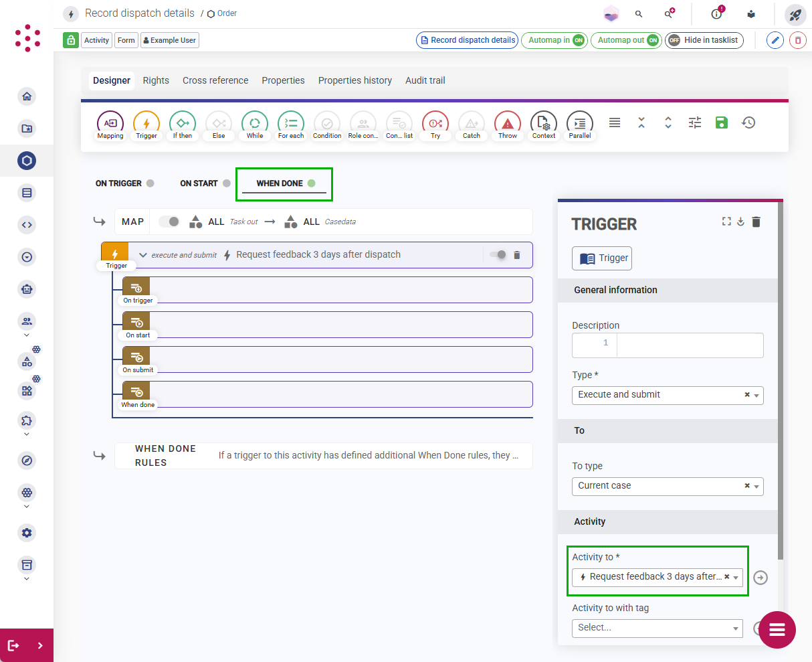Insert an If then rule
The height and width of the screenshot is (662, 812).
[183, 125]
